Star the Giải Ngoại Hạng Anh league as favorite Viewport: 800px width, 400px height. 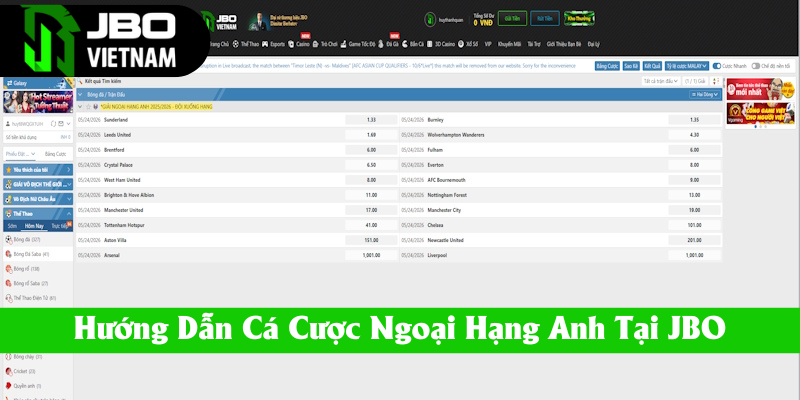pos(88,107)
